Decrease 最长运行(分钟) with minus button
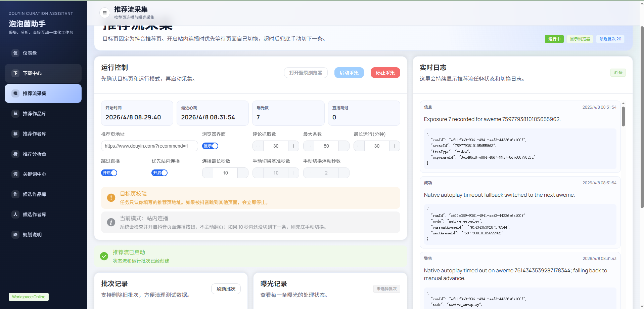The image size is (644, 309). coord(359,146)
